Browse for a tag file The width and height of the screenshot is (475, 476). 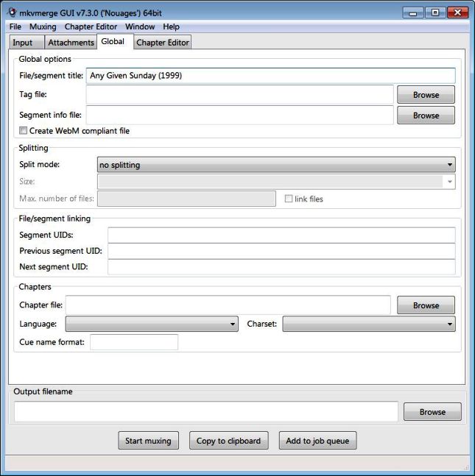[x=426, y=95]
